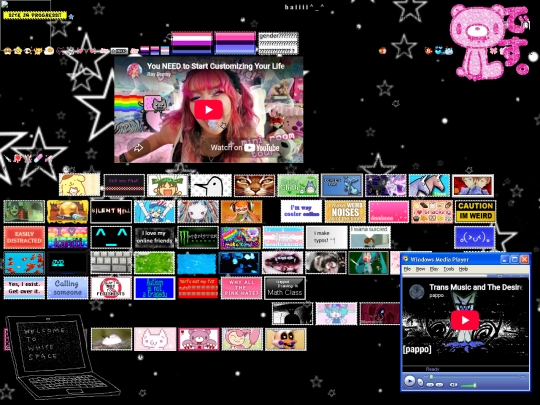Click the share arrow on the top YouTube video

coord(138,148)
